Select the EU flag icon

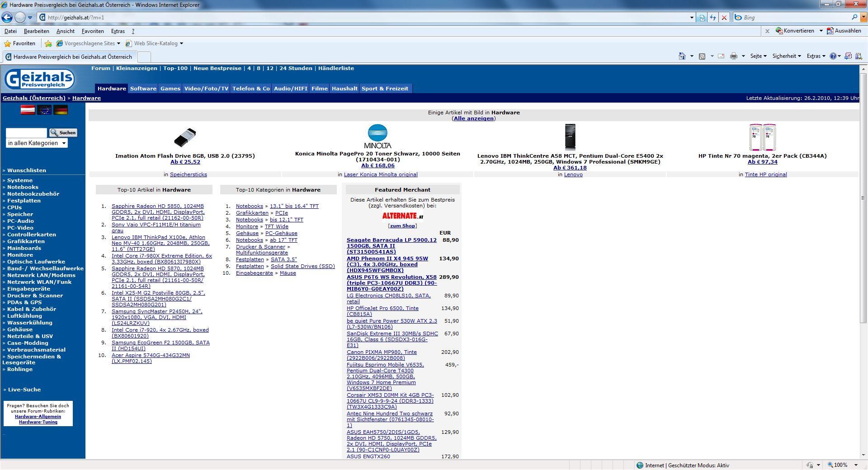click(44, 110)
